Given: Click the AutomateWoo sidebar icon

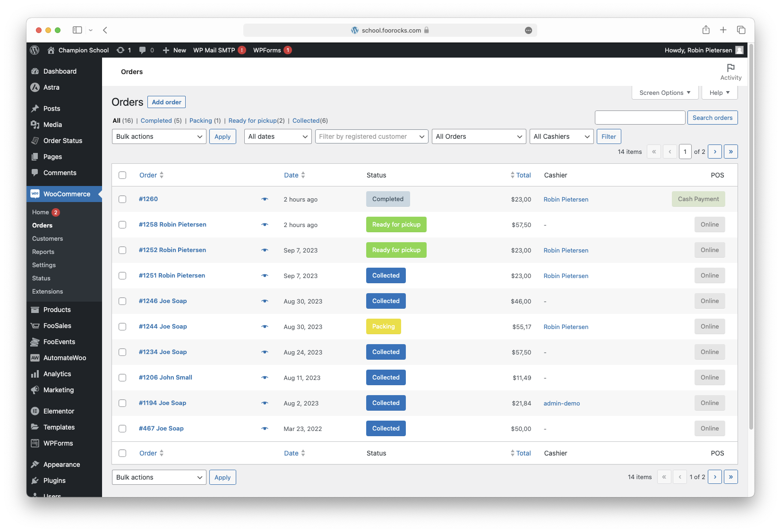Looking at the screenshot, I should (35, 358).
